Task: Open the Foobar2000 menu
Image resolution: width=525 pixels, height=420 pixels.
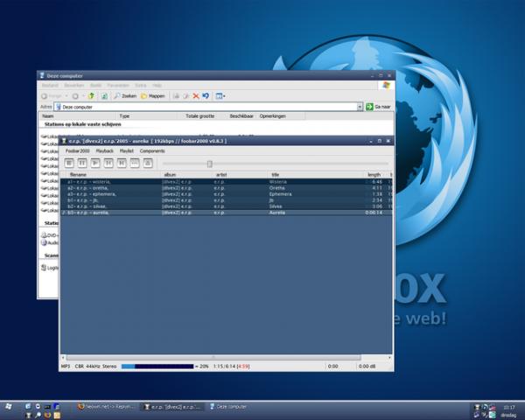Action: tap(77, 151)
